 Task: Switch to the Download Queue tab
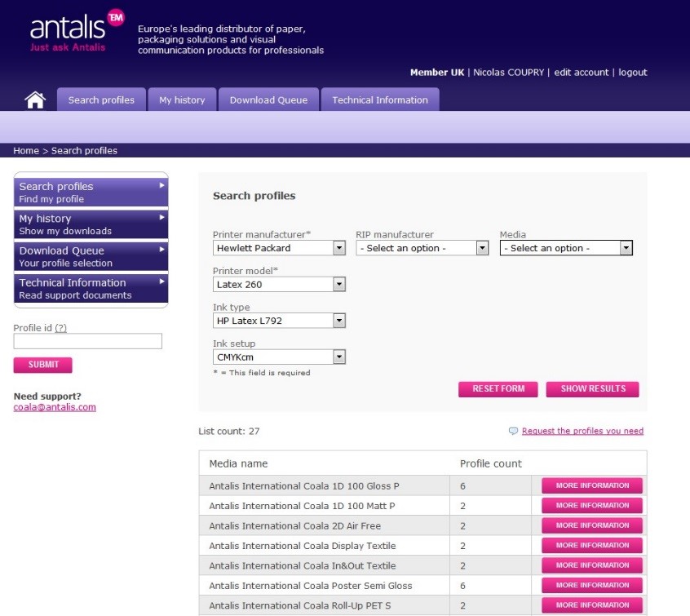pyautogui.click(x=268, y=100)
